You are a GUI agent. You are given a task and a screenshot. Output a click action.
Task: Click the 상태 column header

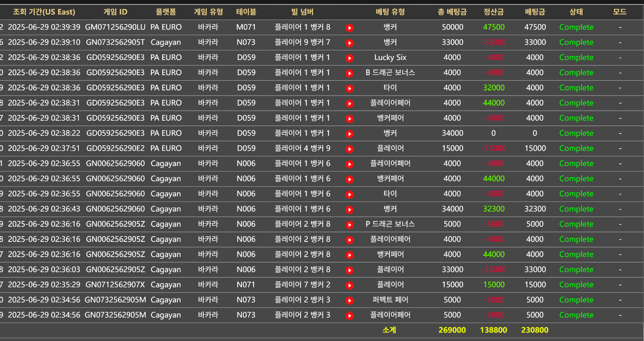point(576,12)
